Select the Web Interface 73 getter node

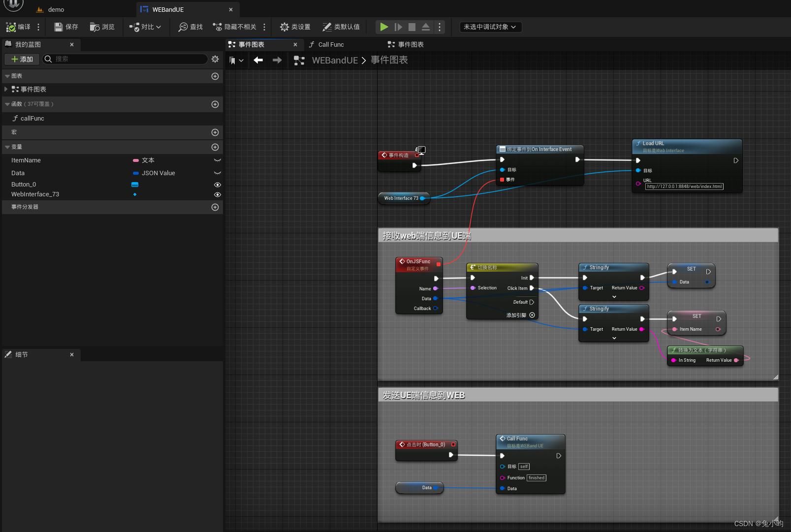pyautogui.click(x=404, y=198)
